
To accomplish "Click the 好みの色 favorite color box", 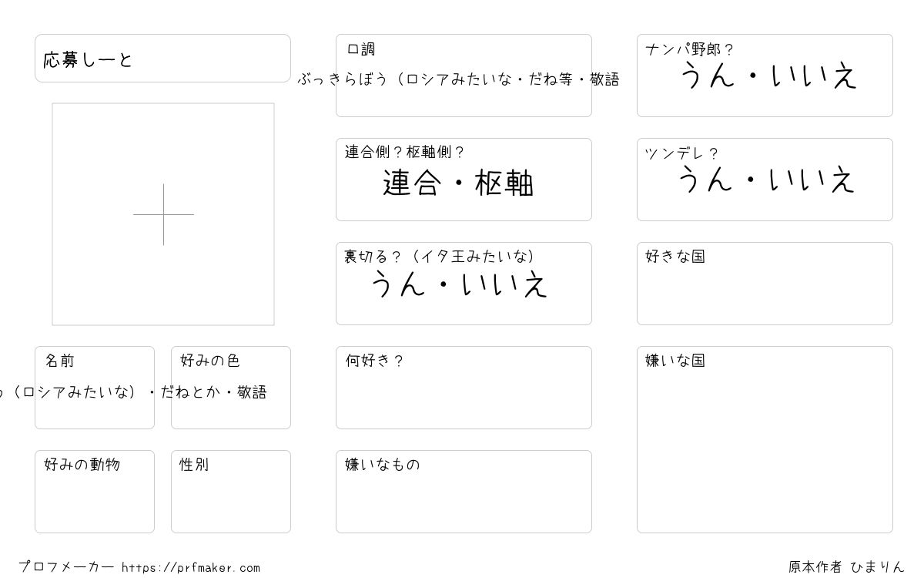I will (x=231, y=388).
